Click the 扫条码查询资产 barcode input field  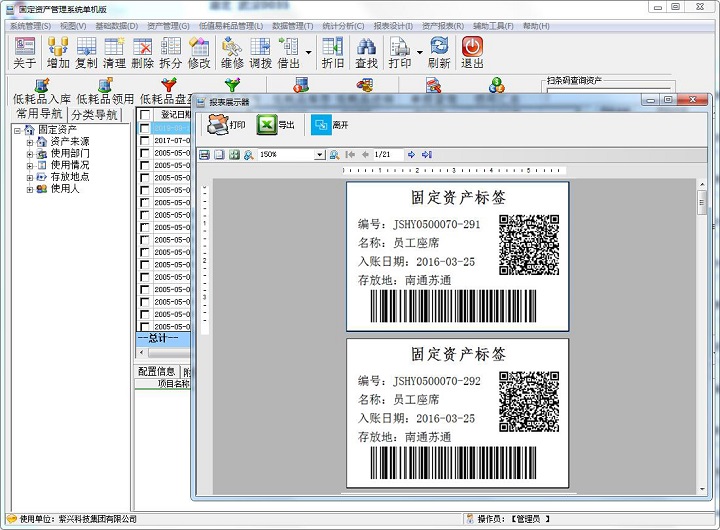tap(608, 90)
